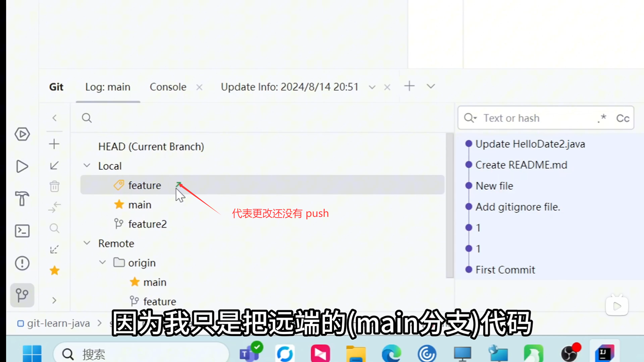This screenshot has height=362, width=644.
Task: Switch to Update Info tab
Action: pos(289,87)
